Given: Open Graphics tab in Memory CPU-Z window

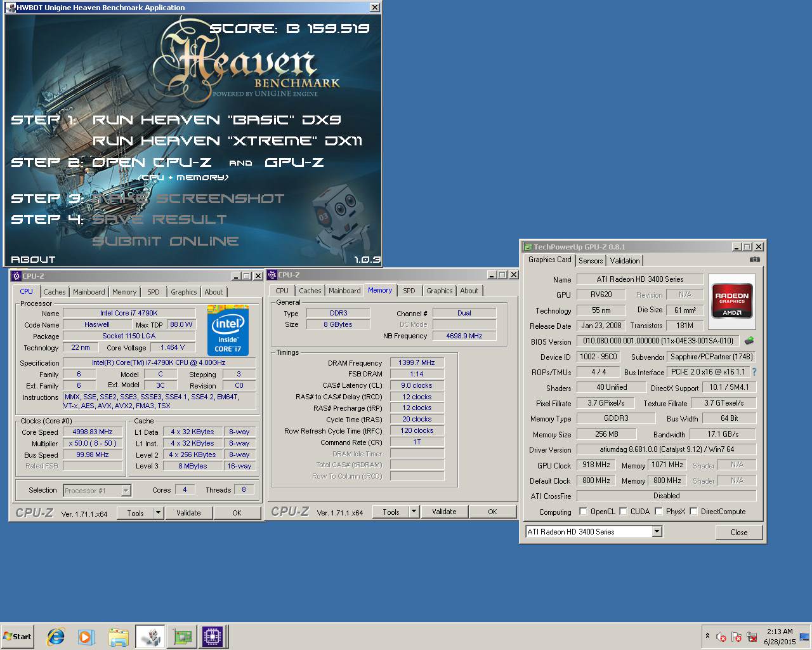Looking at the screenshot, I should click(440, 291).
